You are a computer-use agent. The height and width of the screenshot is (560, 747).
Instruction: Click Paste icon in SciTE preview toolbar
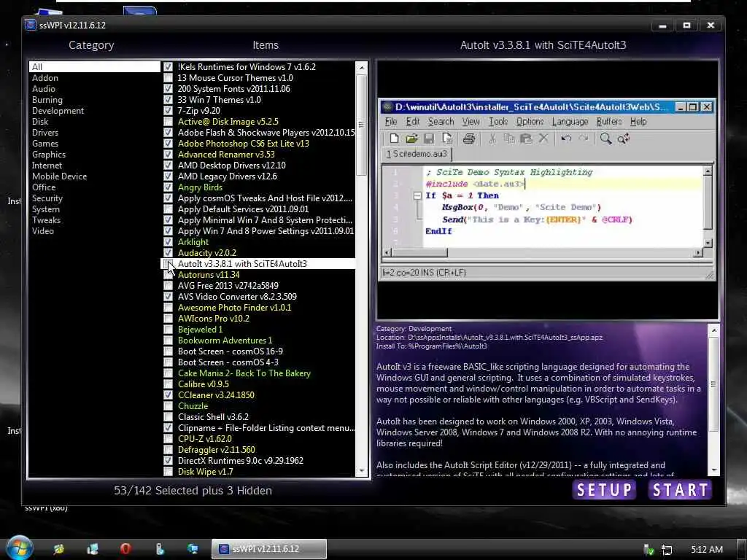[x=526, y=139]
